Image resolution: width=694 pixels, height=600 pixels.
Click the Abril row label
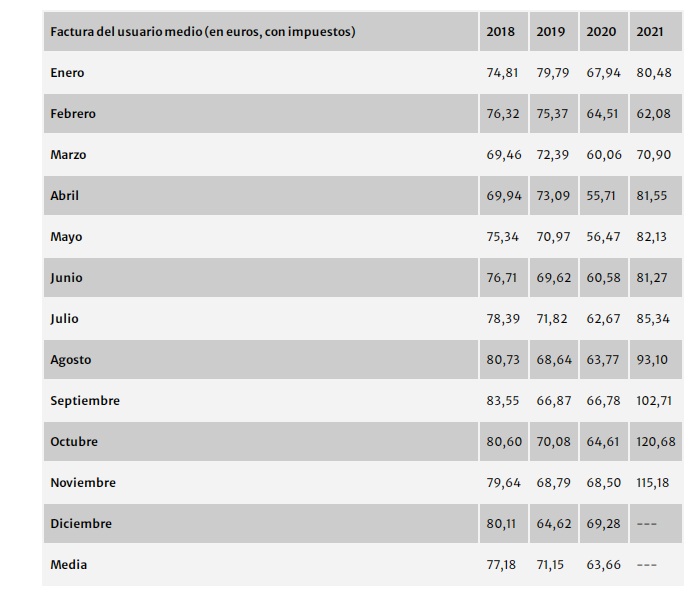(65, 196)
